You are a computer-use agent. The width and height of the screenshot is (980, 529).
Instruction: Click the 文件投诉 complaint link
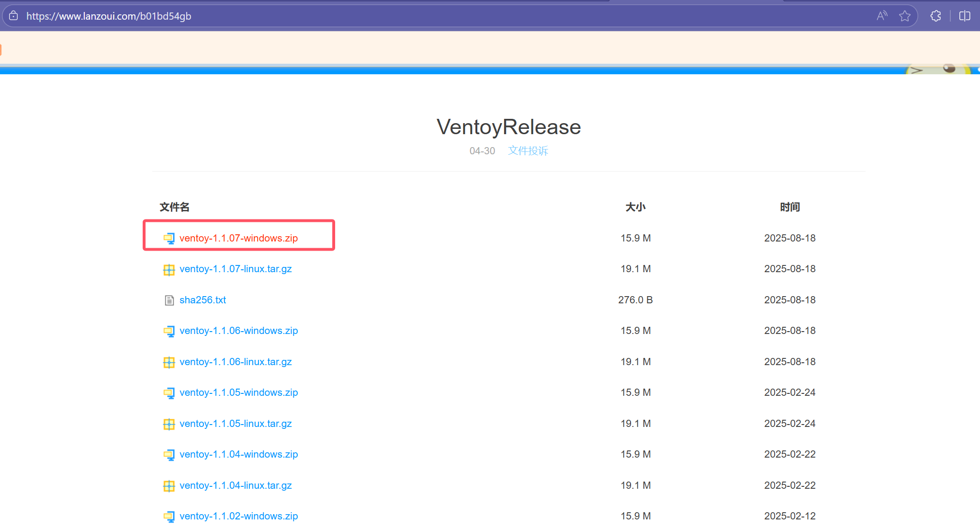coord(528,151)
